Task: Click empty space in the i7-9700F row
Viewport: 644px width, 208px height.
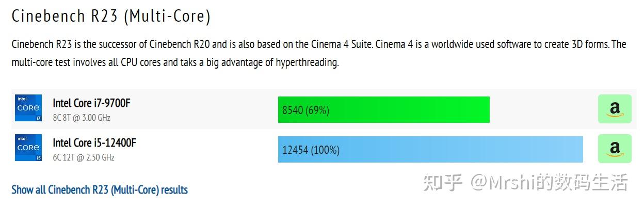Action: (x=206, y=109)
